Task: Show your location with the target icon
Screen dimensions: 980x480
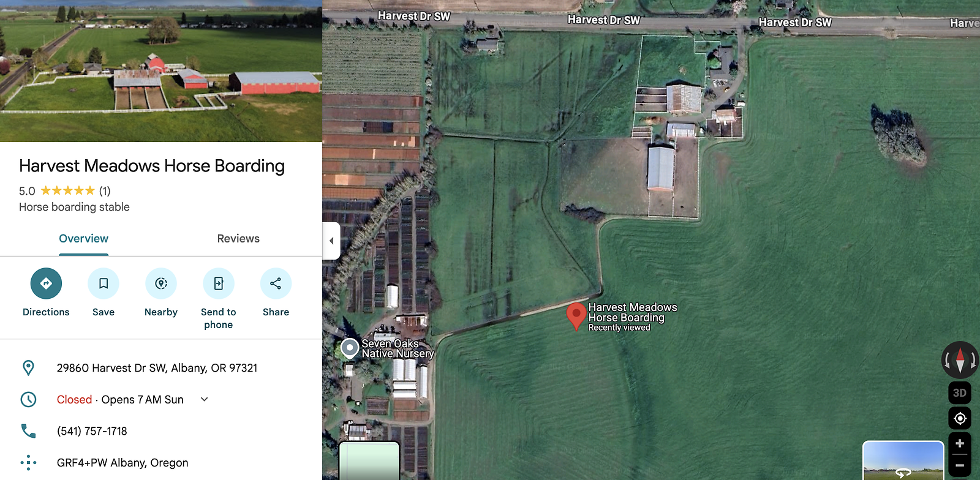Action: (x=960, y=418)
